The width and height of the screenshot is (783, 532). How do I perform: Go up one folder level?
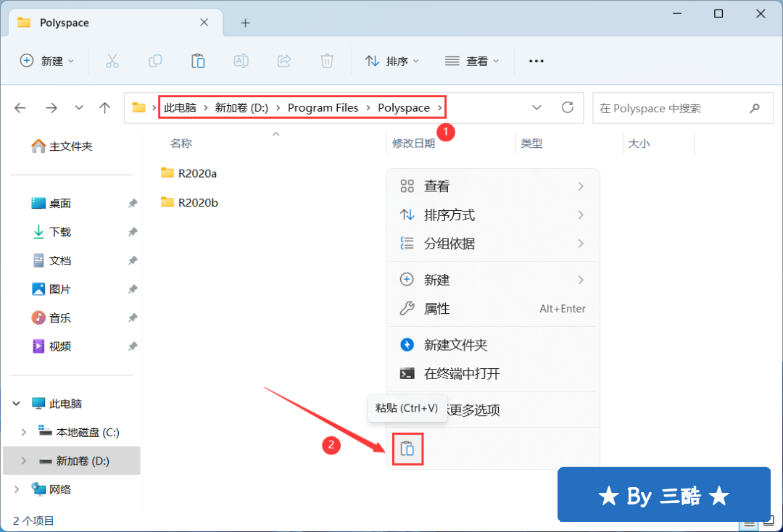pos(105,108)
